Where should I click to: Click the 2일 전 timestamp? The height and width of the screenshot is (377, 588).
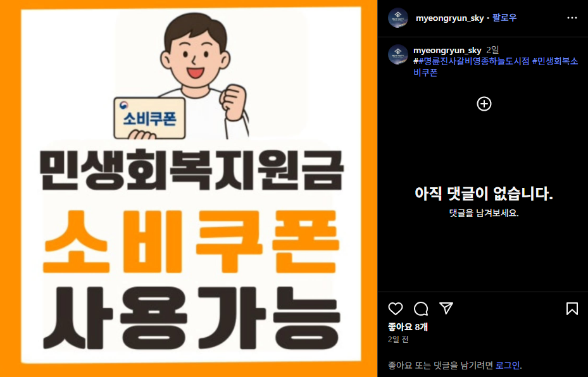click(x=398, y=339)
